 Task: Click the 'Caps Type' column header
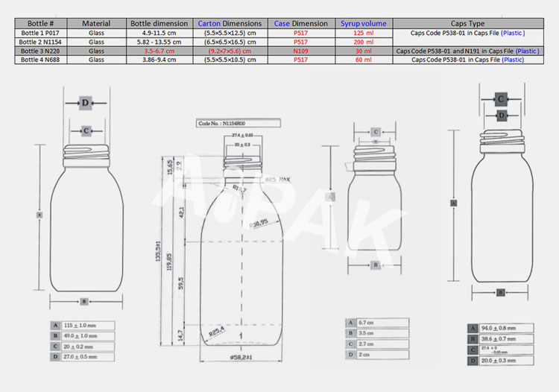tap(467, 24)
